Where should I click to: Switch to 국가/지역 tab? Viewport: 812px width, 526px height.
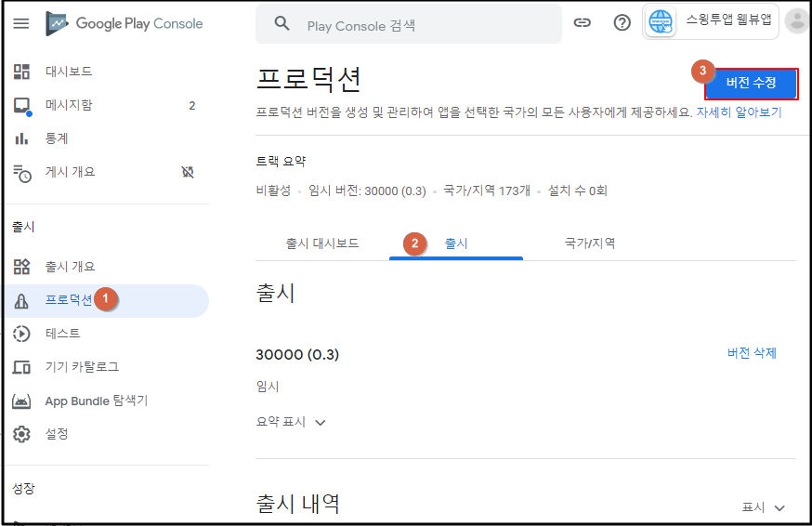(x=590, y=243)
